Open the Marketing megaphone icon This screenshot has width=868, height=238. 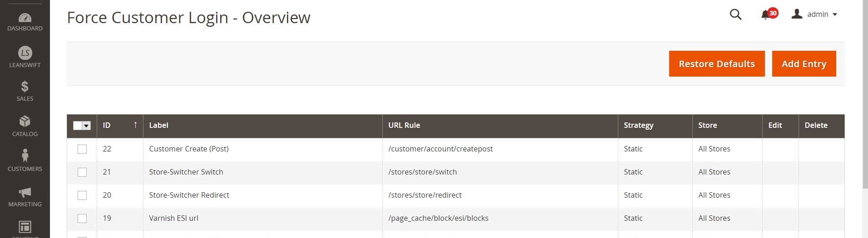coord(25,192)
